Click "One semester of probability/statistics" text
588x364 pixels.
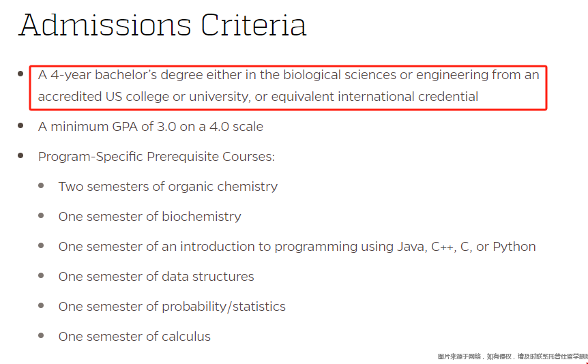(172, 307)
